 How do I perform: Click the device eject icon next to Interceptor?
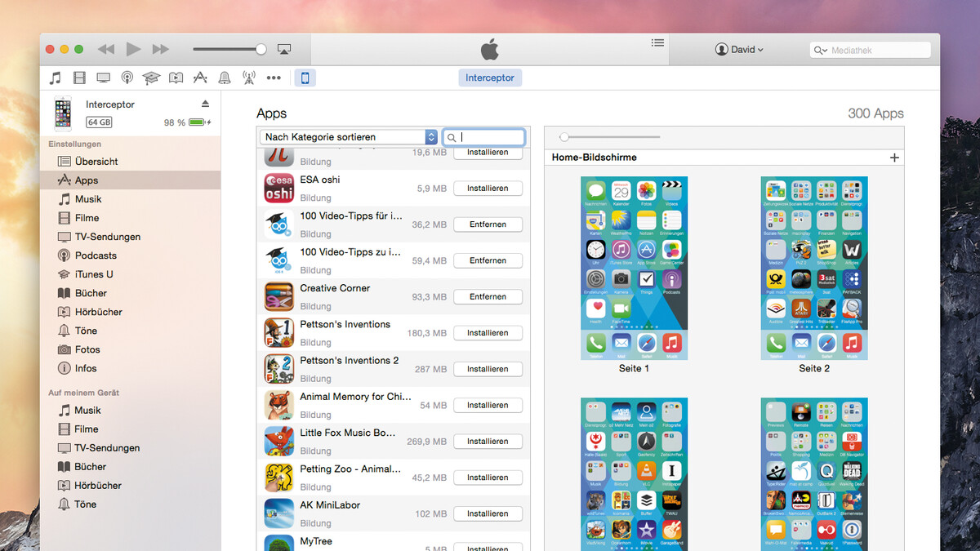(207, 104)
